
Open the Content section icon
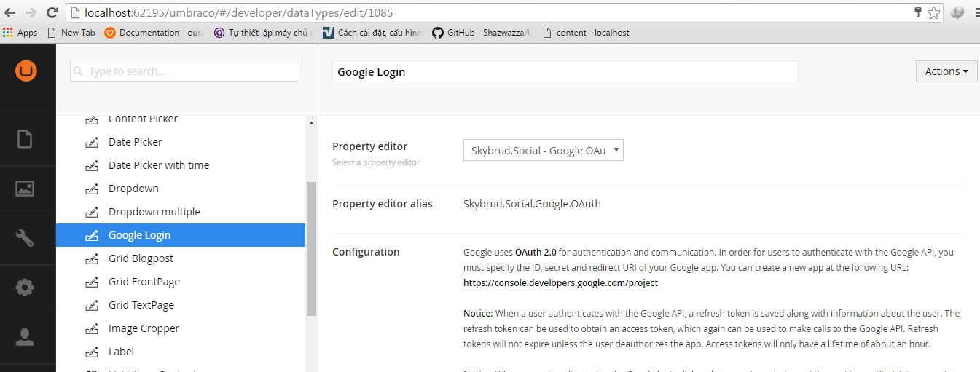pos(25,139)
